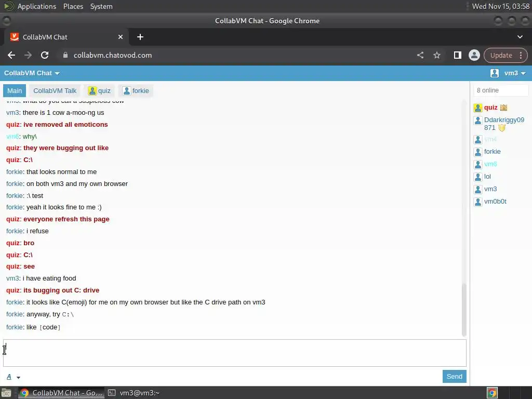This screenshot has height=399, width=532.
Task: Reload the CollabVM chat page
Action: click(x=45, y=55)
